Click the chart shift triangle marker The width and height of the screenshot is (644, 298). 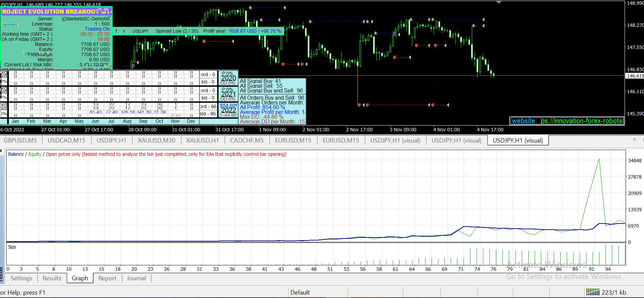tap(499, 2)
